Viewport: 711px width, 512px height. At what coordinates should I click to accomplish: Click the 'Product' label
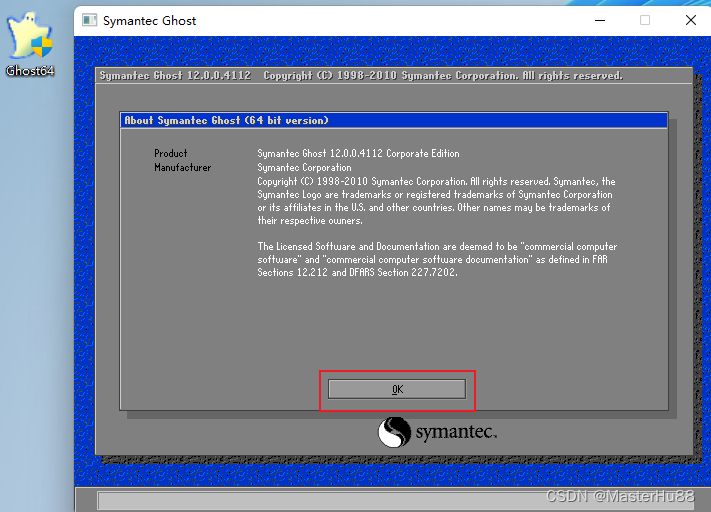170,153
